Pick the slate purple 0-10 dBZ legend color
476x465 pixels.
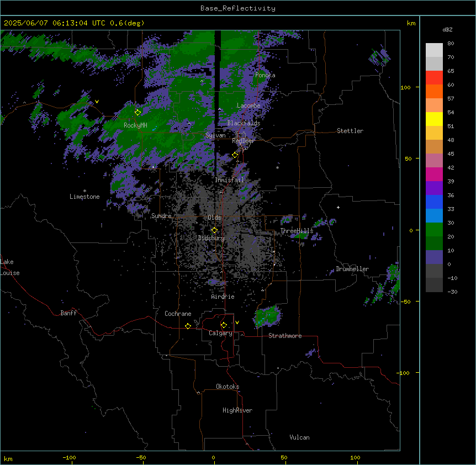click(434, 257)
